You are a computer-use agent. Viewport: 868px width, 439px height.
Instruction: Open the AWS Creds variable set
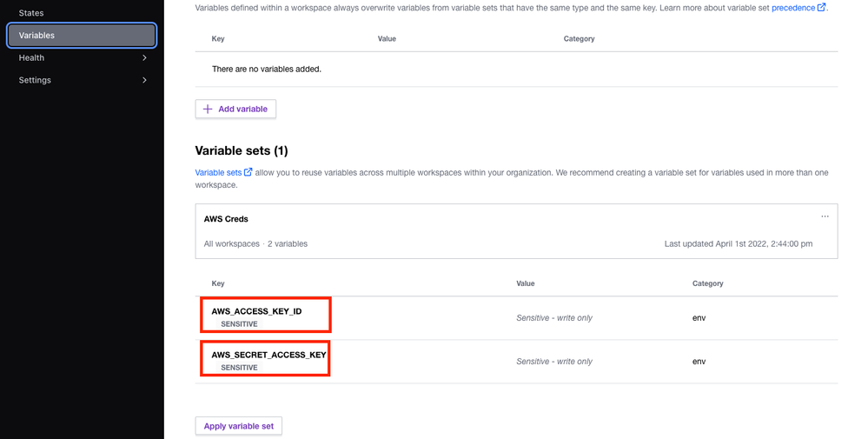click(x=226, y=219)
